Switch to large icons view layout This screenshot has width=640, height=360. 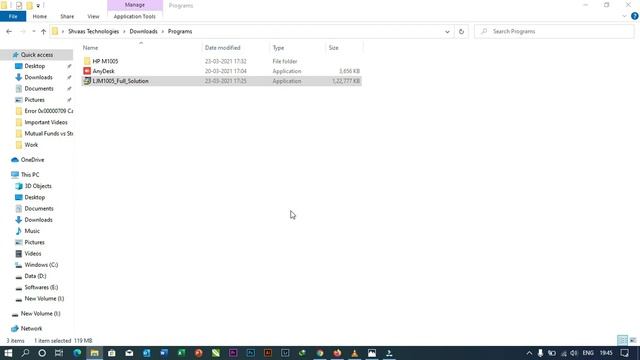tap(633, 340)
